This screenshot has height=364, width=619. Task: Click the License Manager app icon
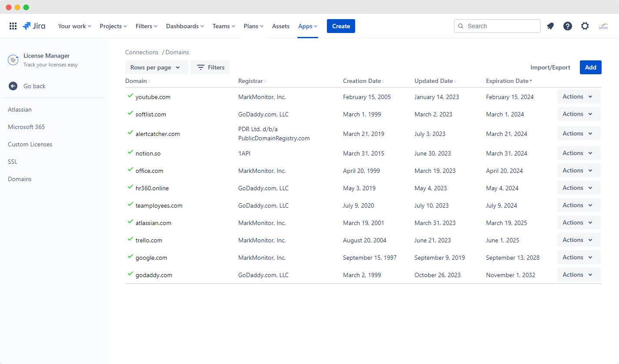(13, 59)
